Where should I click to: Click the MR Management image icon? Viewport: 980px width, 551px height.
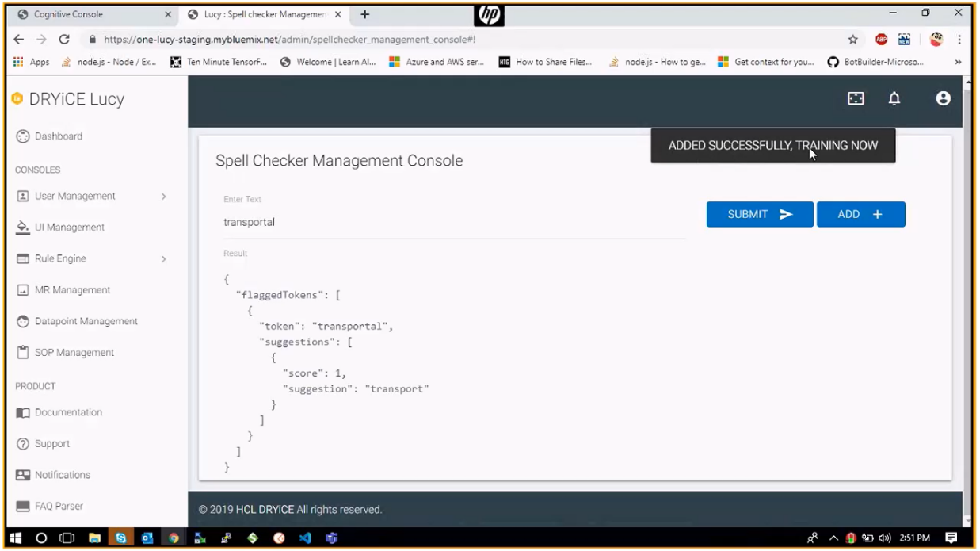coord(23,290)
